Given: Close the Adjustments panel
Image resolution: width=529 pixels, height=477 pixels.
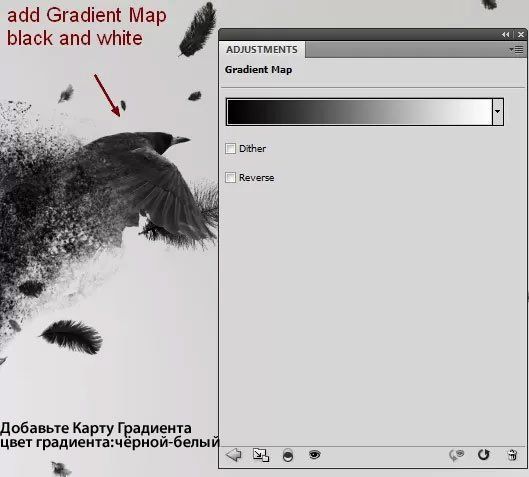Looking at the screenshot, I should (521, 34).
